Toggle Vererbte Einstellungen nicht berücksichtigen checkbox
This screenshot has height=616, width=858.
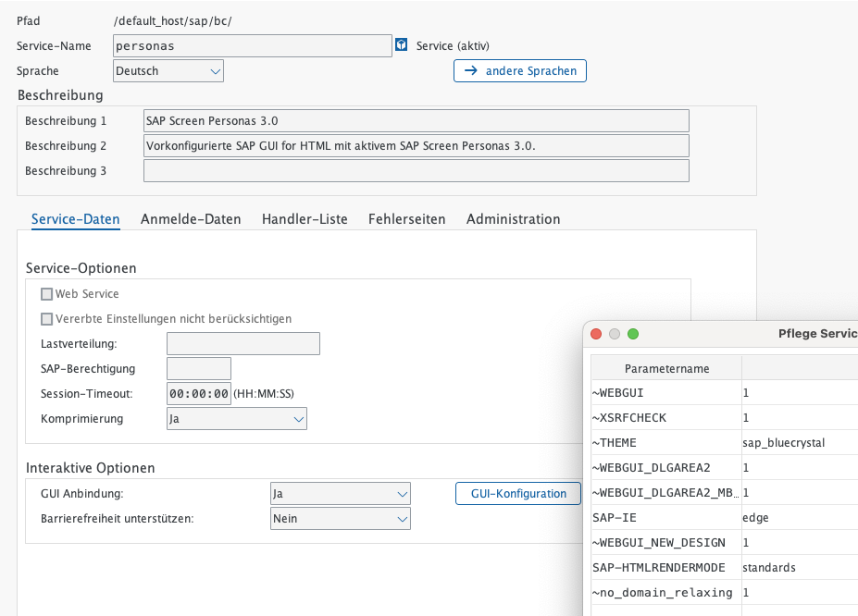(x=47, y=319)
